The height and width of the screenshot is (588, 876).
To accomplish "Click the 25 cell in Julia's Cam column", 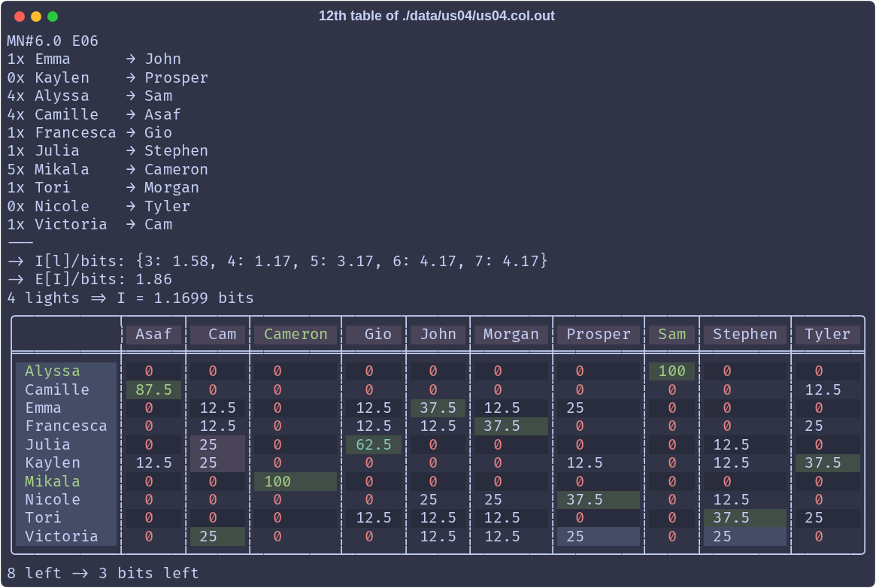I will pos(217,444).
